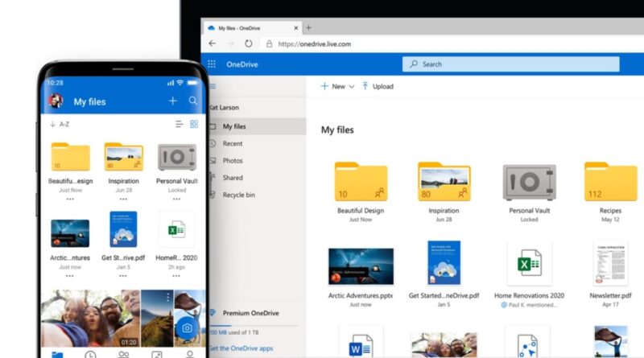The height and width of the screenshot is (358, 644).
Task: Open the Personal Vault on the phone
Action: (x=177, y=157)
